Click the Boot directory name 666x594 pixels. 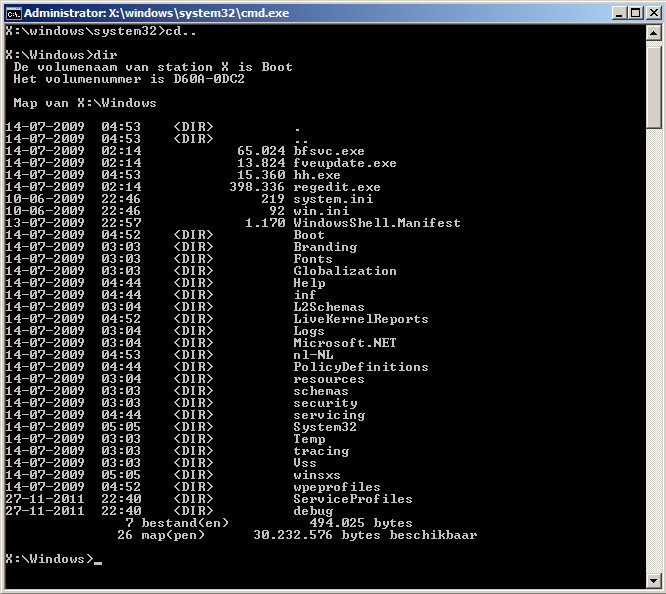pos(309,235)
